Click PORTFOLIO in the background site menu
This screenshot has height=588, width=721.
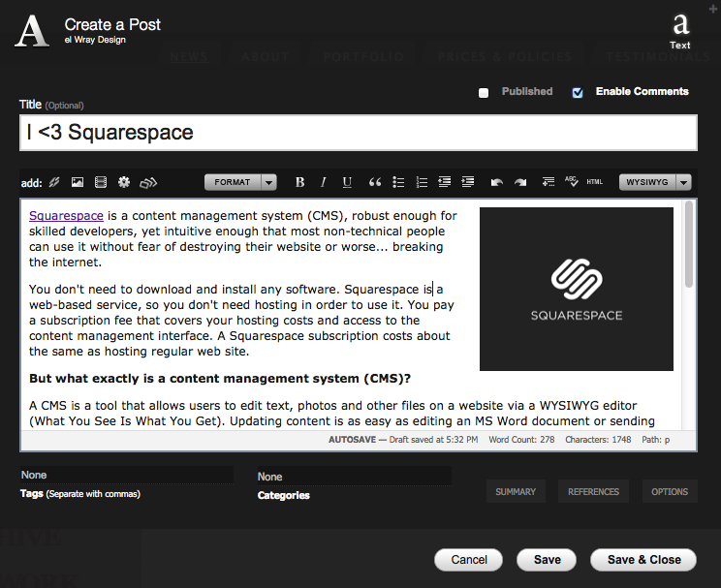click(x=363, y=57)
